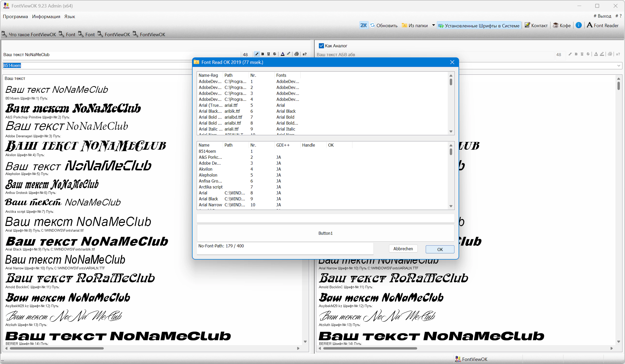Open the right panel font combo box

(x=619, y=66)
